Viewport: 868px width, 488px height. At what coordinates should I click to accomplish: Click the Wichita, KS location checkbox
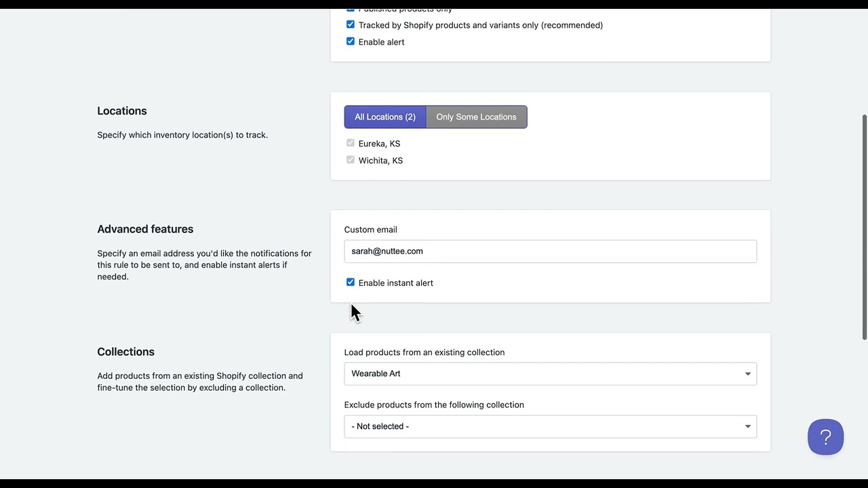click(x=351, y=160)
